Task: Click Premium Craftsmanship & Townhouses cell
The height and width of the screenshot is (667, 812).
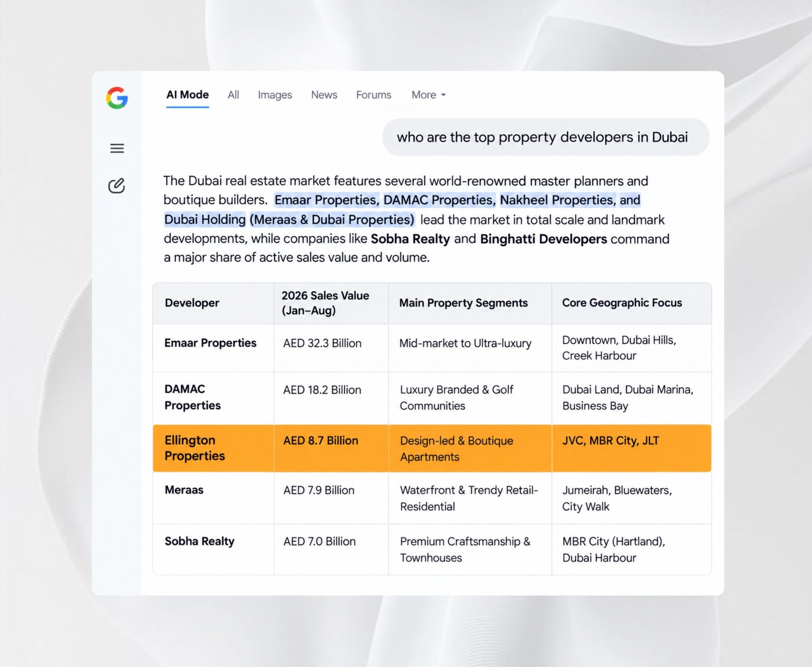Action: [470, 549]
